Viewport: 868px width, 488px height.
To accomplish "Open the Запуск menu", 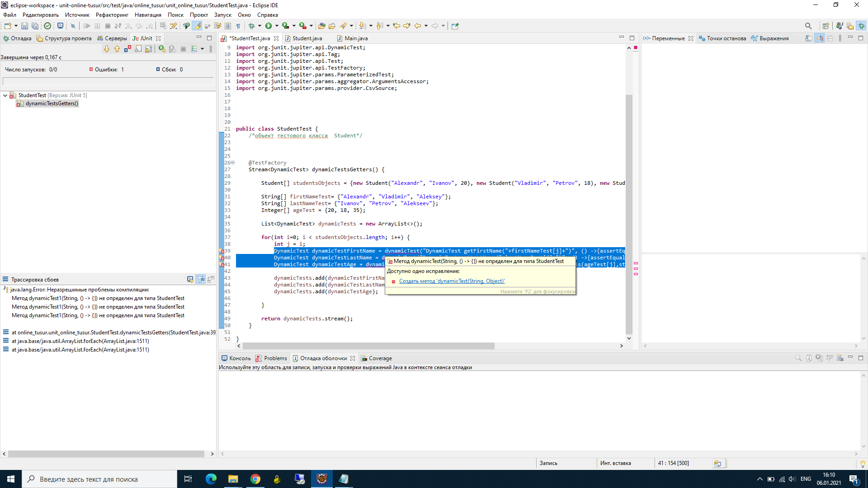I will 222,15.
